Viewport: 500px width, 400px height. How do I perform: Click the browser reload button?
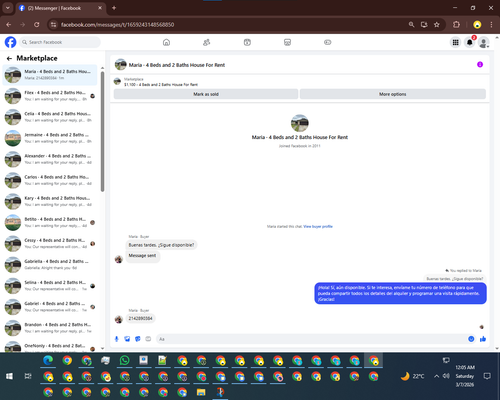[37, 24]
